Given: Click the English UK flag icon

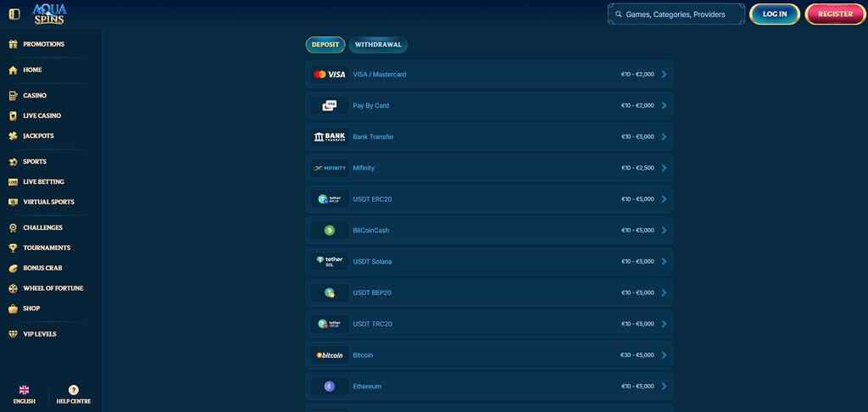Looking at the screenshot, I should [x=24, y=390].
